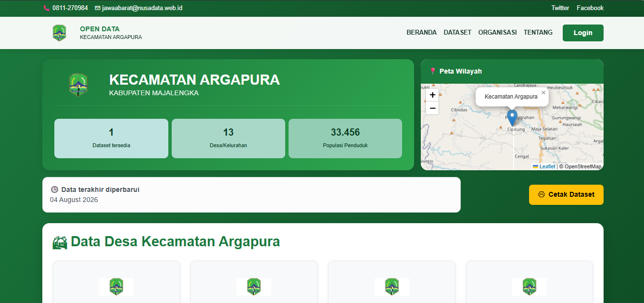Click the Gunungwangi label on map
This screenshot has width=644, height=303.
tap(567, 117)
